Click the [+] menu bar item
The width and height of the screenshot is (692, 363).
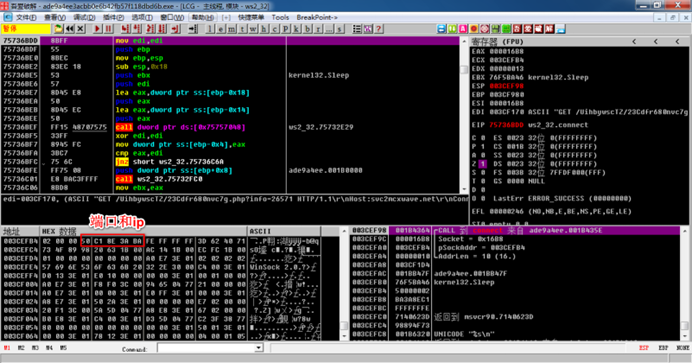(226, 17)
